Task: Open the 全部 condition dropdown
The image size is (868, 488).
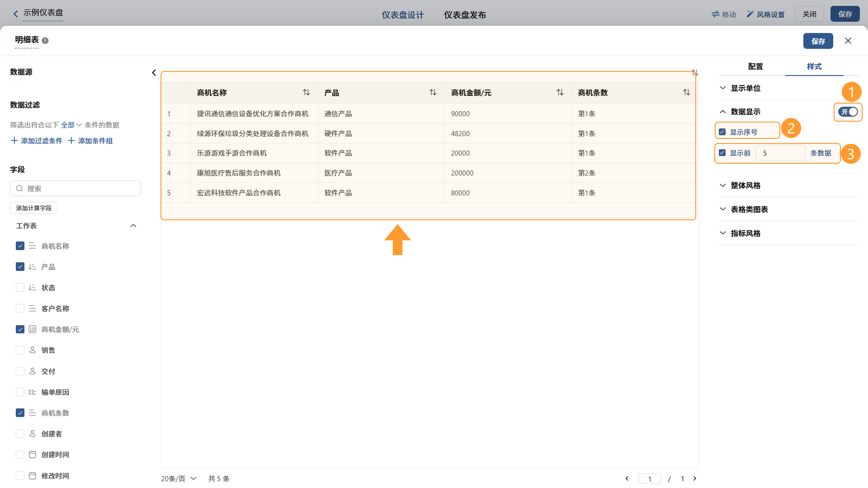Action: 71,125
